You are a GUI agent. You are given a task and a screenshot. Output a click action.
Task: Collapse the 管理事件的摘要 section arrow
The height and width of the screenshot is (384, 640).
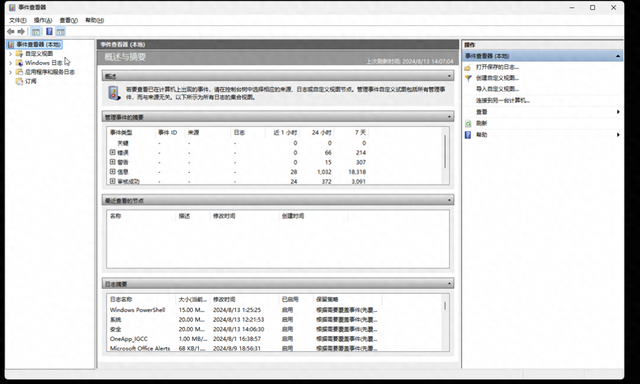click(449, 117)
